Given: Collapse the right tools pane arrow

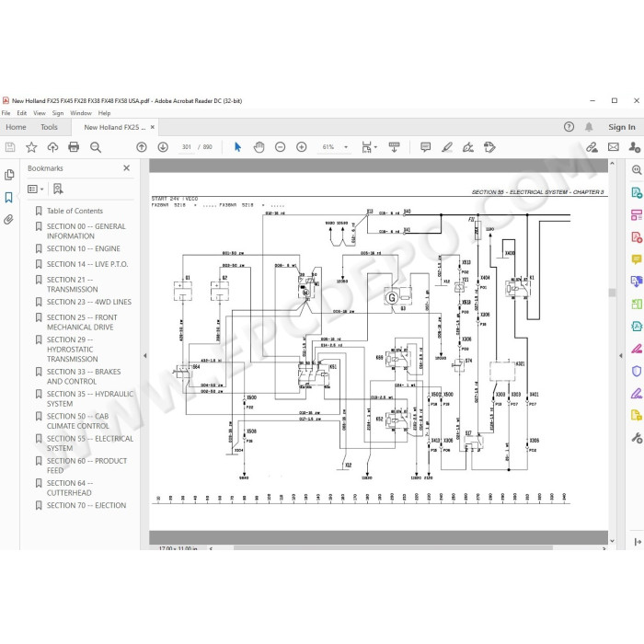Looking at the screenshot, I should coord(621,356).
